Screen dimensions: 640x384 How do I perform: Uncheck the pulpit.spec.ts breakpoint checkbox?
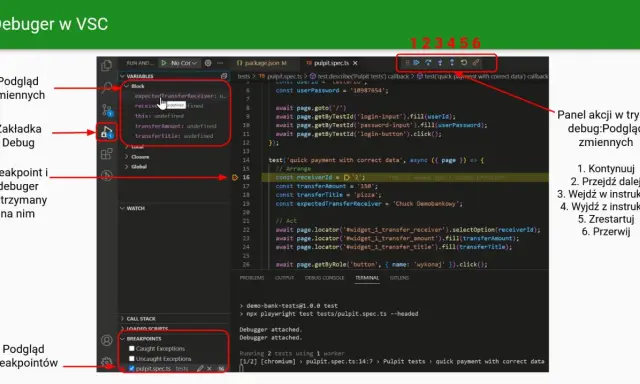[131, 368]
